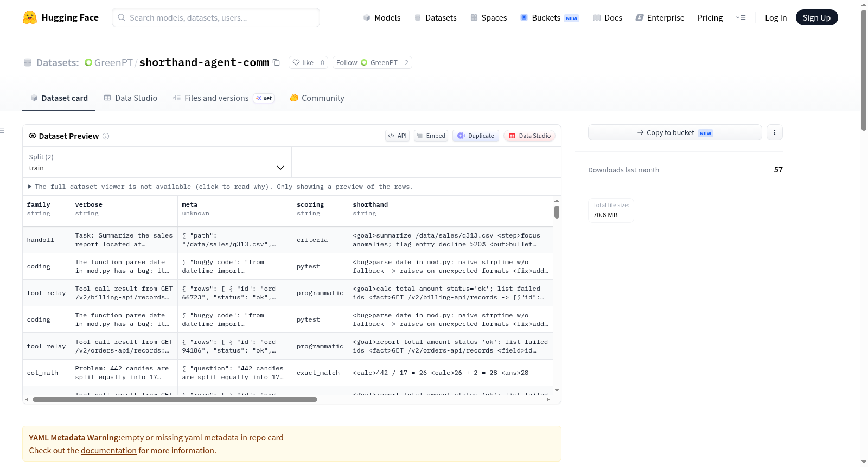Click the GreenPT organization avatar icon
The width and height of the screenshot is (868, 467).
pyautogui.click(x=88, y=62)
